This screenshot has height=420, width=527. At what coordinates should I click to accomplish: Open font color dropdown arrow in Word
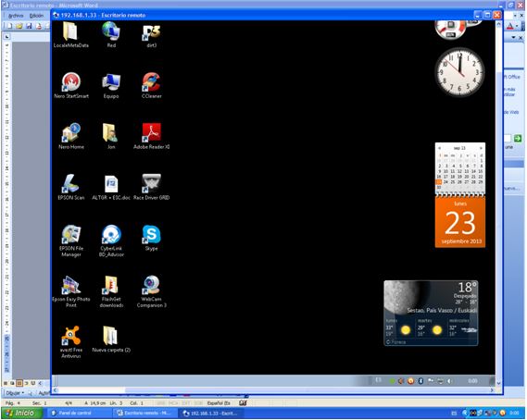[x=517, y=26]
